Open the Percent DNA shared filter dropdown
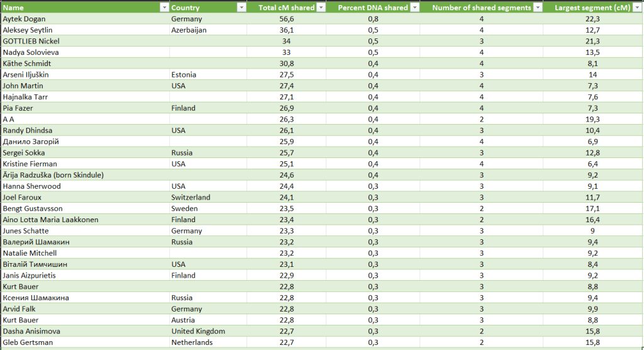The height and width of the screenshot is (350, 644). [415, 8]
